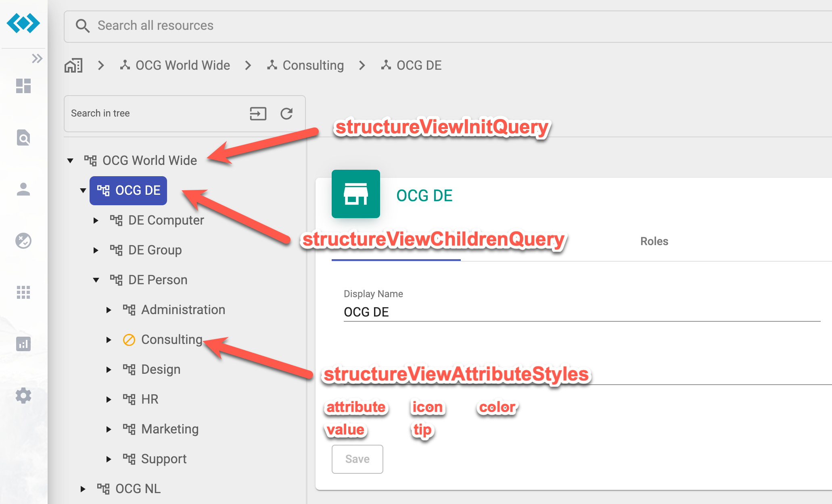The image size is (832, 504).
Task: Open the apps grid icon in sidebar
Action: tap(23, 292)
